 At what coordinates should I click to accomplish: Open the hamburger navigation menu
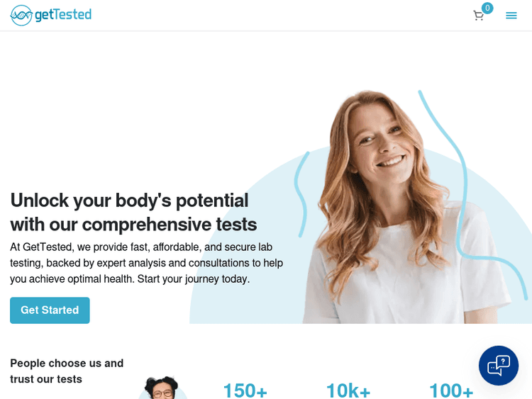(x=511, y=16)
